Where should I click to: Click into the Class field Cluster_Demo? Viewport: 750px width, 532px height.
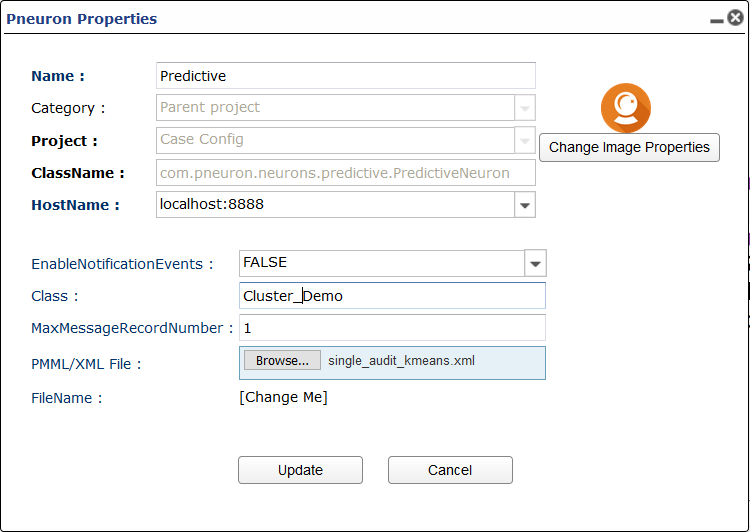click(x=392, y=296)
